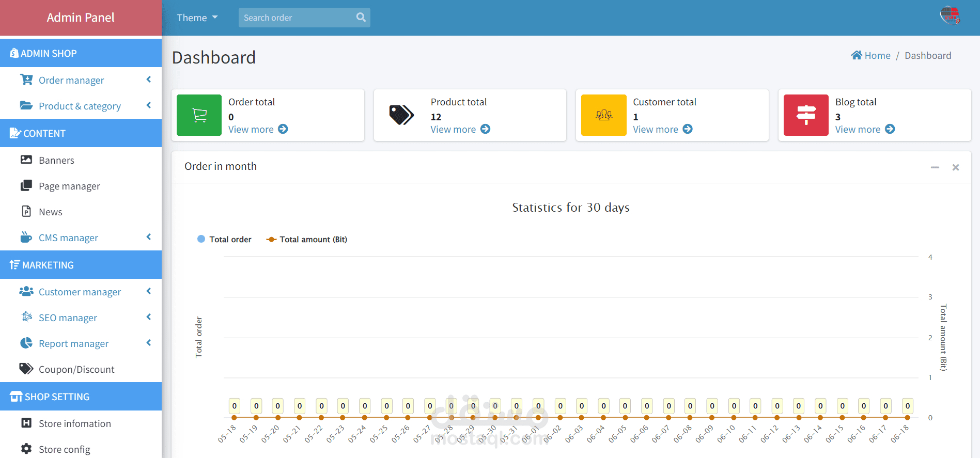
Task: Open Coupon/Discount menu item
Action: tap(81, 369)
